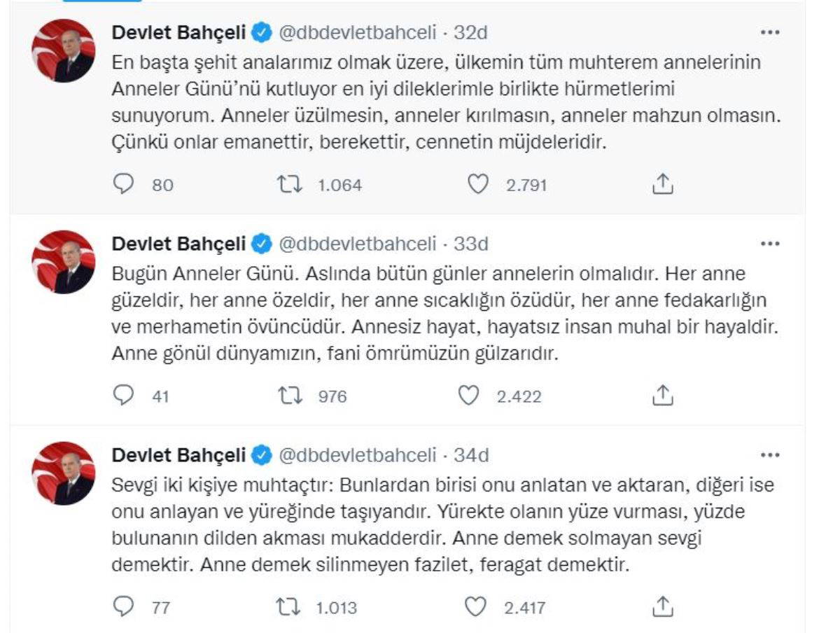Share the 32d tweet via upload icon
Screen dimensions: 840x633
[x=662, y=184]
